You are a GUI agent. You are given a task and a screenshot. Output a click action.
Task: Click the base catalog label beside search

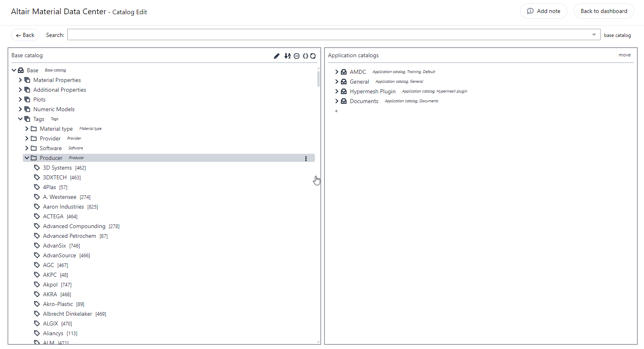617,35
